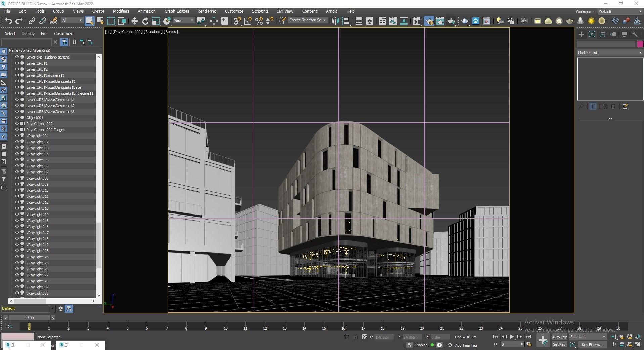The image size is (644, 350).
Task: Select PhysCamera002.Target in the list
Action: pos(45,130)
